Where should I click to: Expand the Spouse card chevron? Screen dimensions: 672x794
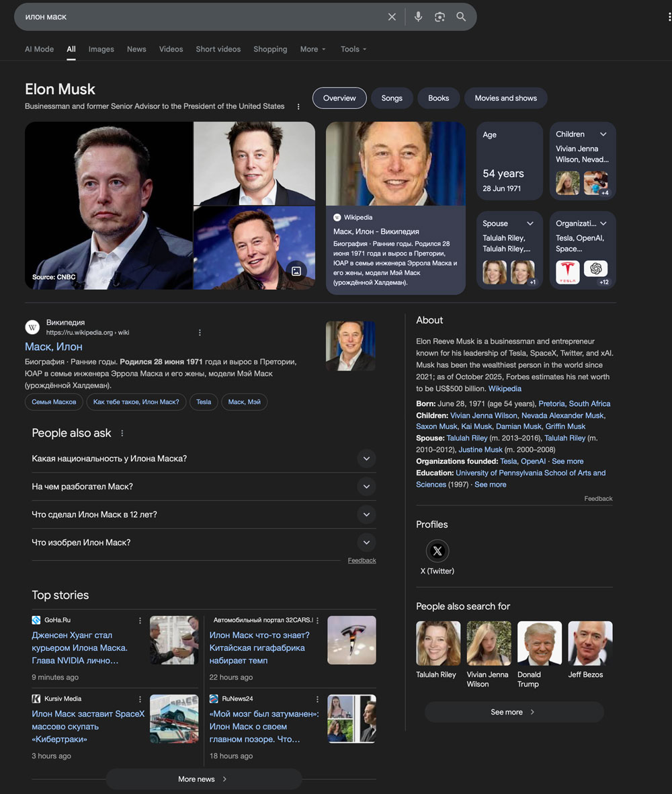(x=530, y=223)
